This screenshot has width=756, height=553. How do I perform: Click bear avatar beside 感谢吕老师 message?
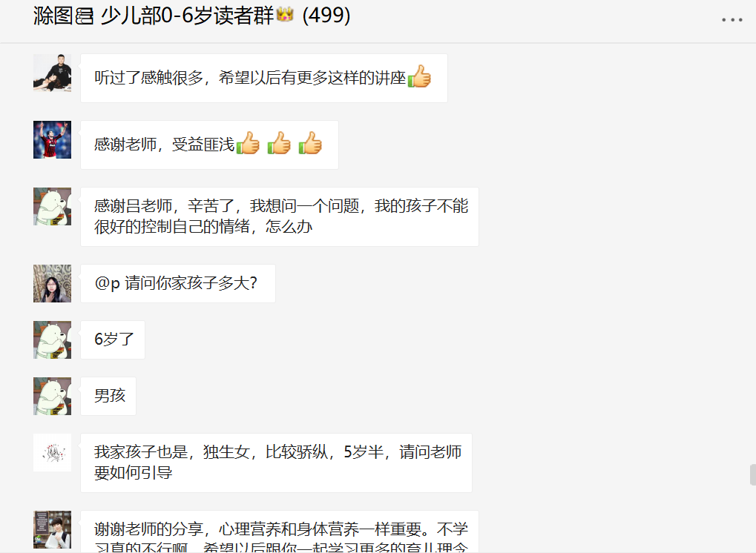[x=52, y=207]
